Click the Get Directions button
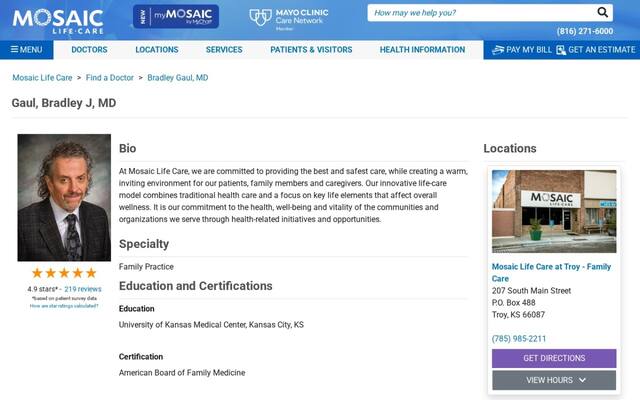 click(x=554, y=358)
